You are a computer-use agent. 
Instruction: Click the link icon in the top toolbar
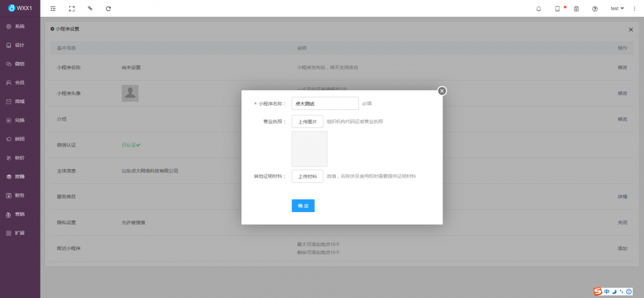pyautogui.click(x=90, y=8)
